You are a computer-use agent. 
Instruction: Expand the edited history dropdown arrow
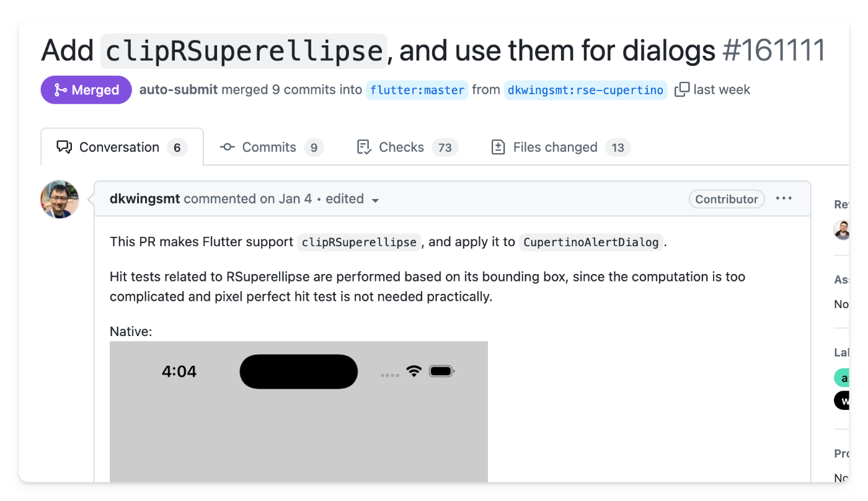[x=375, y=200]
